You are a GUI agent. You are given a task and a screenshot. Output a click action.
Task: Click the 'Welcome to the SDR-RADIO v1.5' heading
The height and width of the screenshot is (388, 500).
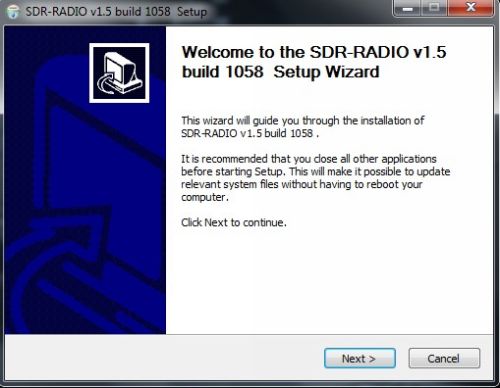click(x=314, y=62)
